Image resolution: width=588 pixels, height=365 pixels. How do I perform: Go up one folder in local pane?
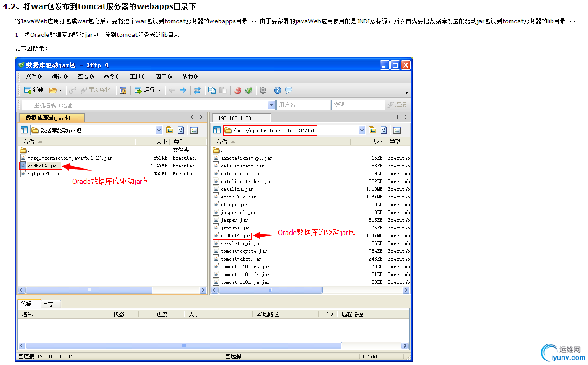(170, 130)
